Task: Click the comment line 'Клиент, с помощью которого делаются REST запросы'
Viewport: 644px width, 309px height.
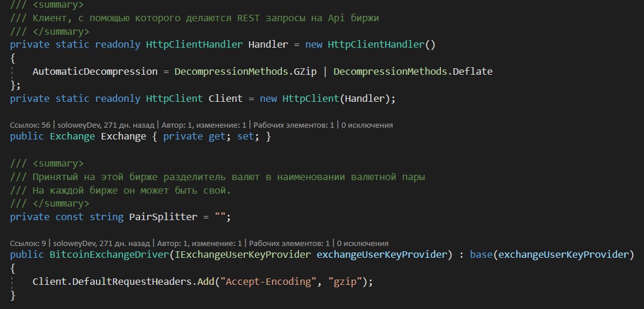Action: pos(195,18)
